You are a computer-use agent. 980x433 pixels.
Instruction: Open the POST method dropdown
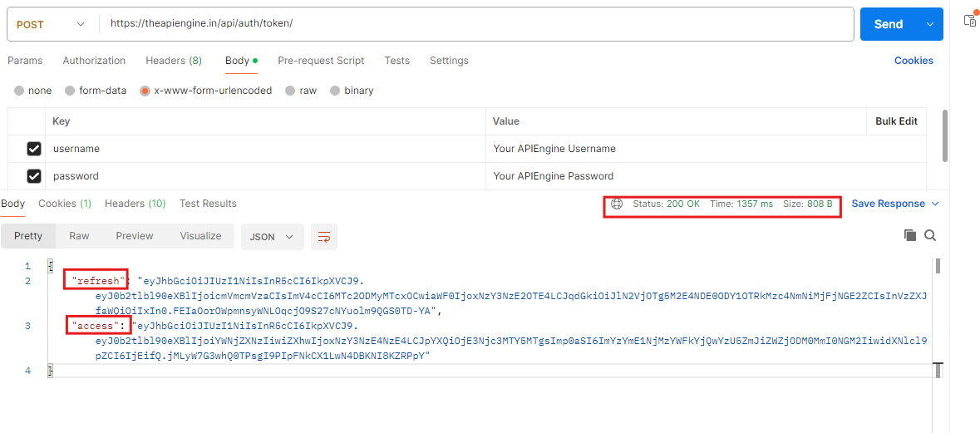click(x=52, y=24)
